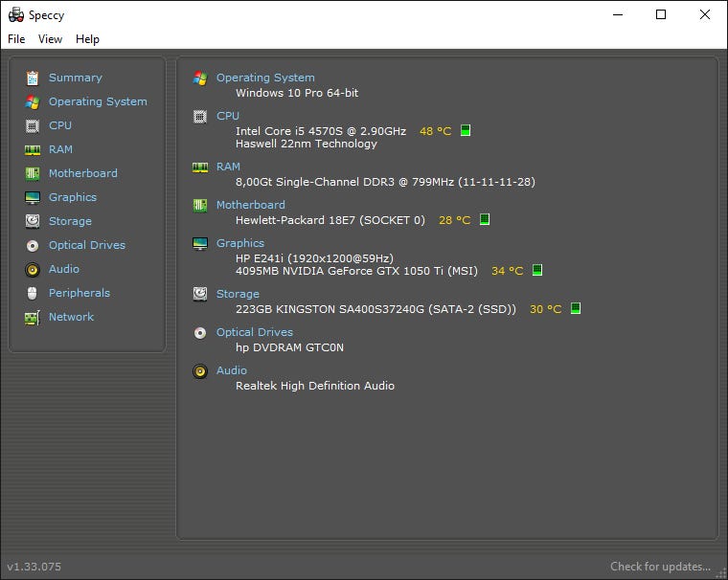Open Peripherals via its mouse icon
The height and width of the screenshot is (580, 728).
tap(33, 293)
